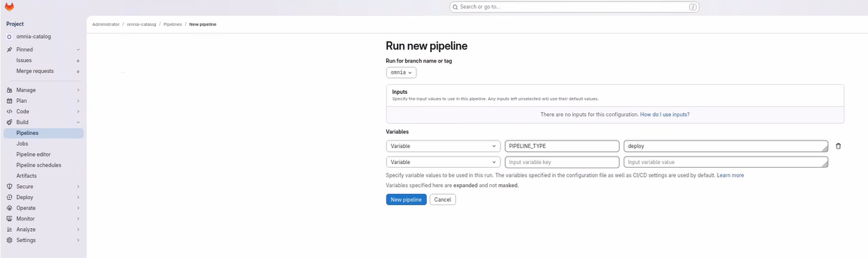The width and height of the screenshot is (868, 258).
Task: Open the GitLab logo home link
Action: point(10,7)
